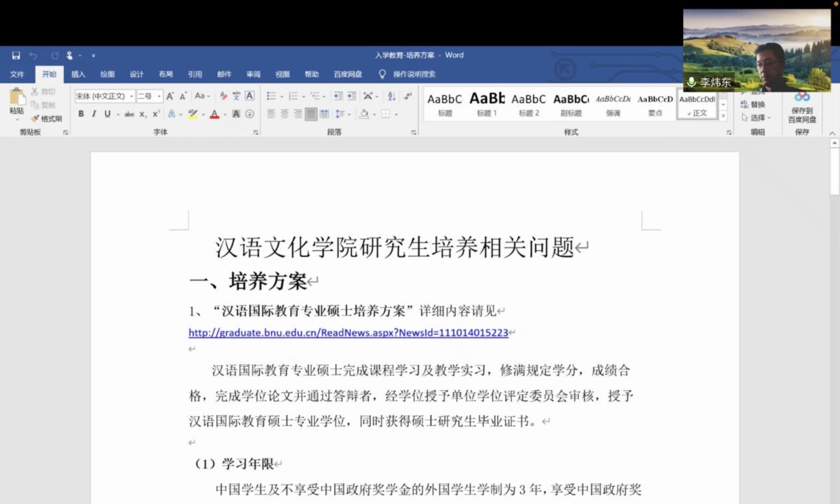840x504 pixels.
Task: Click the superscript x² icon
Action: [x=156, y=114]
